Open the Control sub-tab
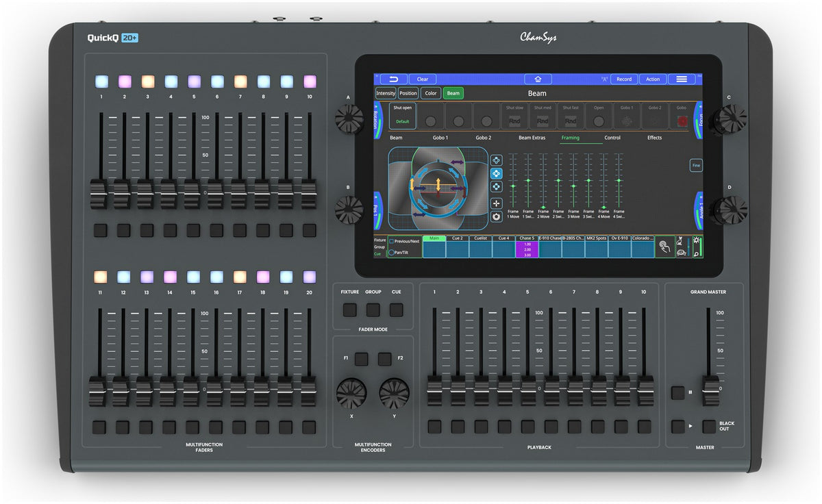822x504 pixels. tap(612, 138)
